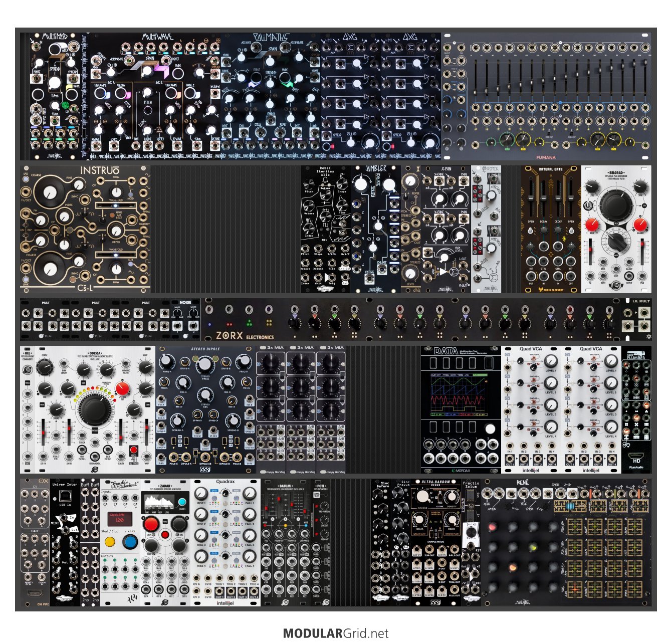Viewport: 672px width, 644px height.
Task: Click the ZORX Electronics logo
Action: pos(245,335)
